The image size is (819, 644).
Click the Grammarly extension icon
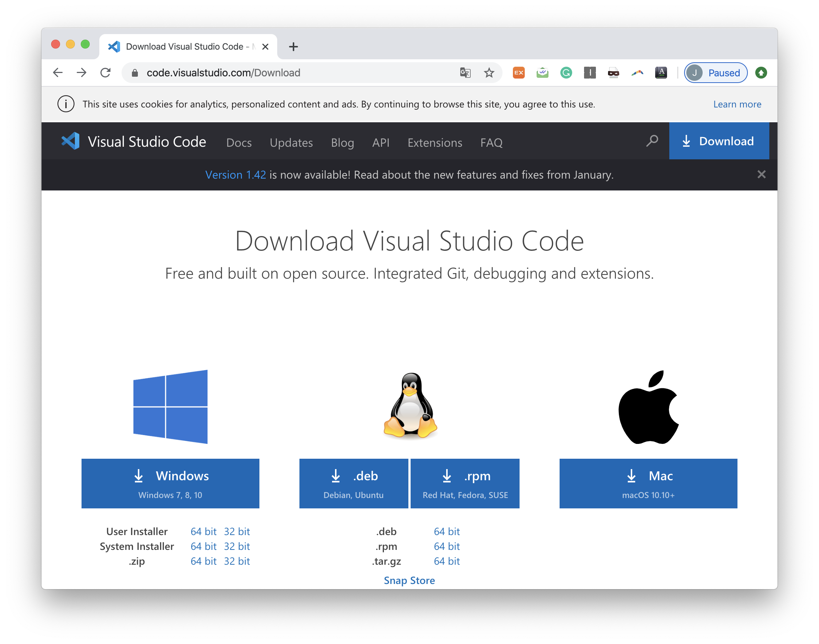click(566, 72)
